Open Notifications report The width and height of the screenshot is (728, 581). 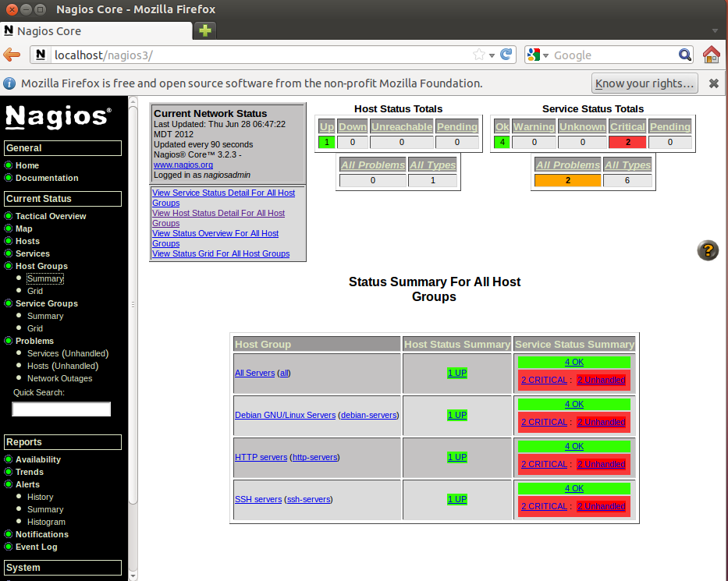point(42,534)
